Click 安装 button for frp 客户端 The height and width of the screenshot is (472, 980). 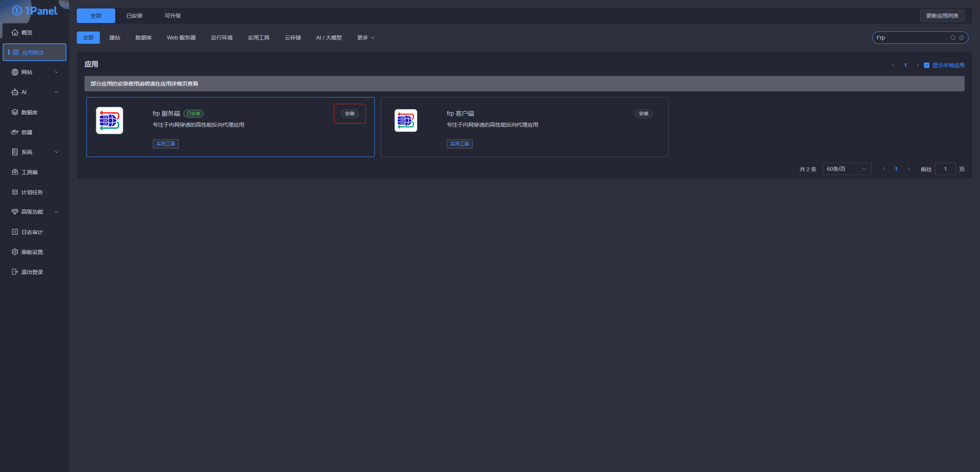point(643,114)
